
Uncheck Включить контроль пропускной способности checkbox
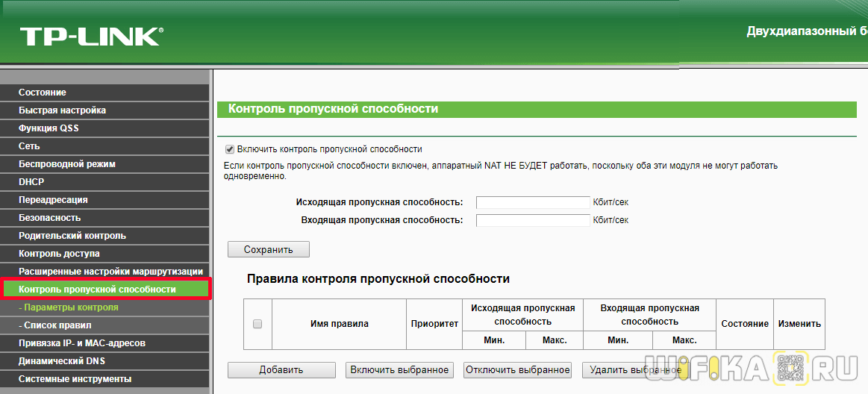pos(230,149)
